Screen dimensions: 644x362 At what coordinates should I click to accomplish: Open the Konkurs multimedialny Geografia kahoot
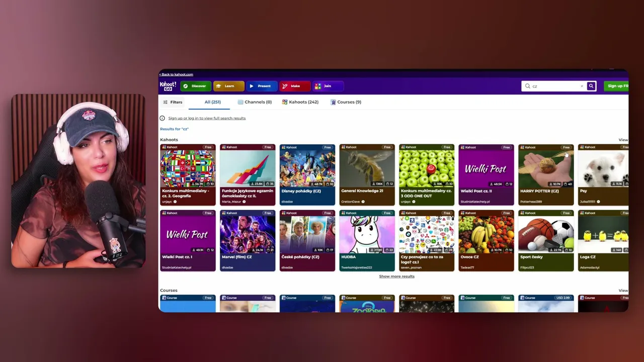pyautogui.click(x=188, y=175)
